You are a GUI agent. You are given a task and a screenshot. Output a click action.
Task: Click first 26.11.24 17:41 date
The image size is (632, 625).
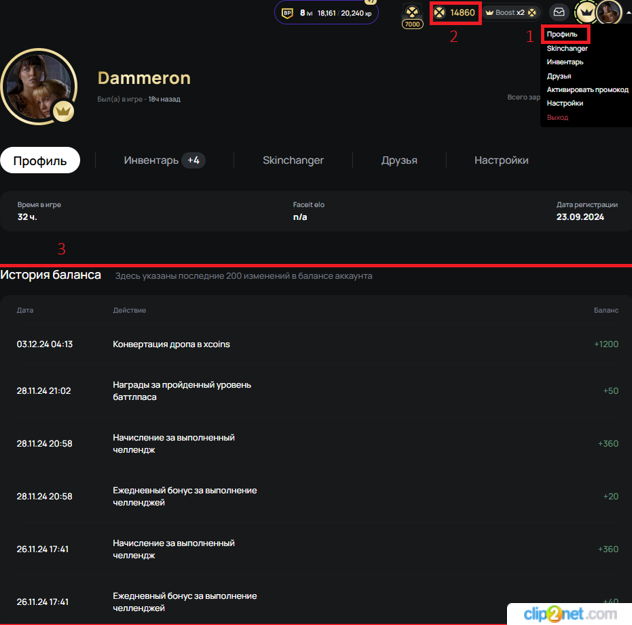[x=43, y=549]
